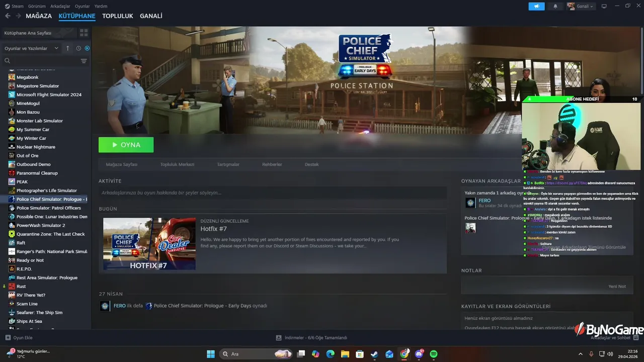Open the Destek link
The width and height of the screenshot is (644, 362).
click(x=311, y=164)
